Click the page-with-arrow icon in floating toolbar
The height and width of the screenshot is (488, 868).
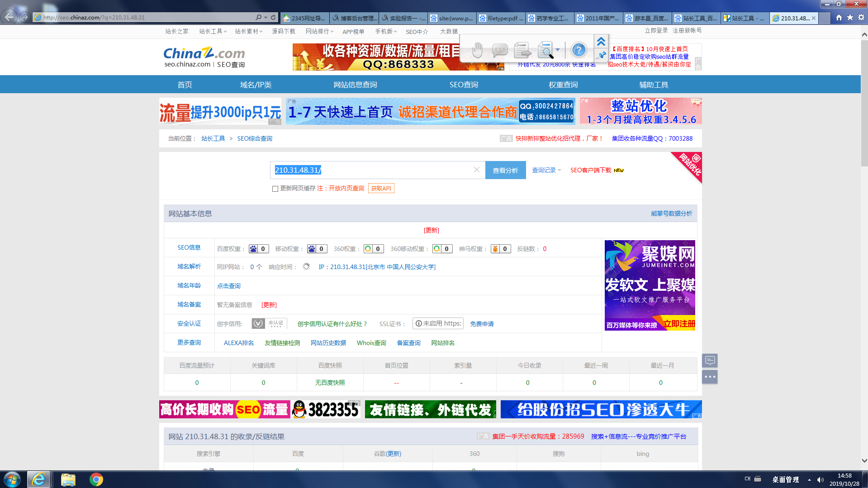522,50
